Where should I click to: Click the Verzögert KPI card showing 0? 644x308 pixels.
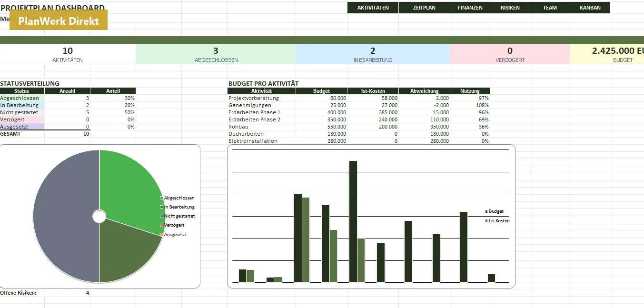tap(510, 54)
